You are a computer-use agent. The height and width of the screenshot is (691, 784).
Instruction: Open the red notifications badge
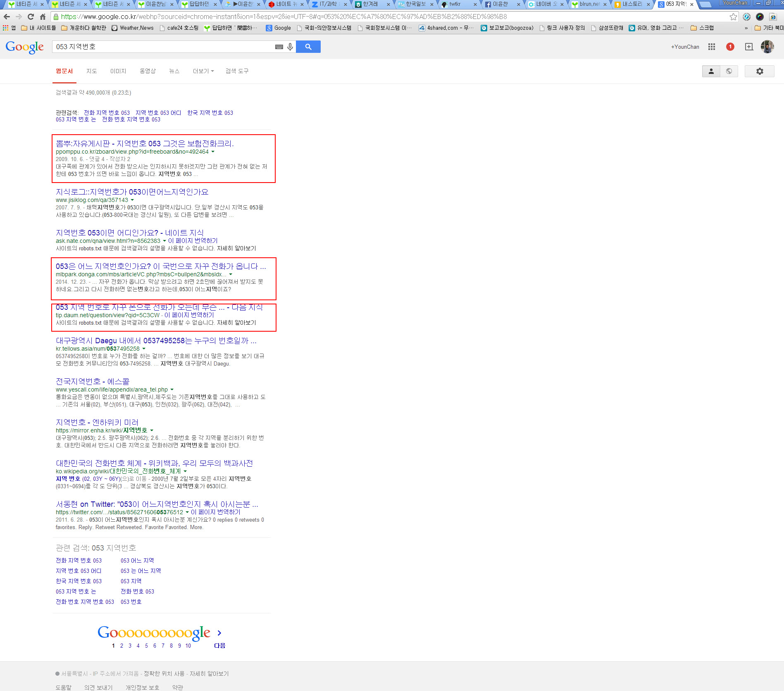(x=730, y=47)
